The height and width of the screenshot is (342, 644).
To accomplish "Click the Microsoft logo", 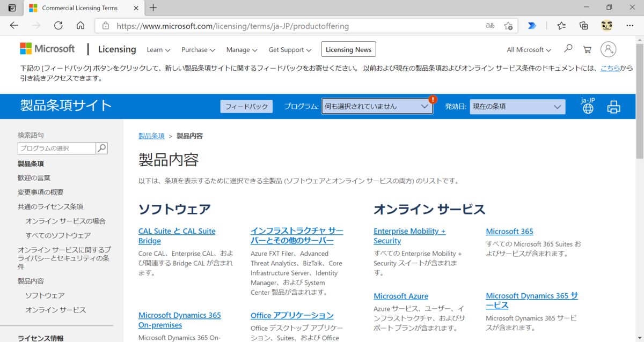I will click(47, 49).
